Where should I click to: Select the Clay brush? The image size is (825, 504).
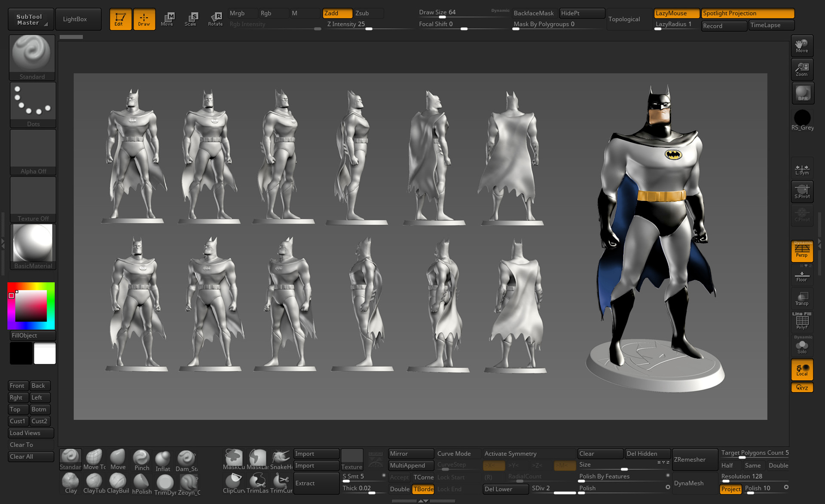coord(71,483)
